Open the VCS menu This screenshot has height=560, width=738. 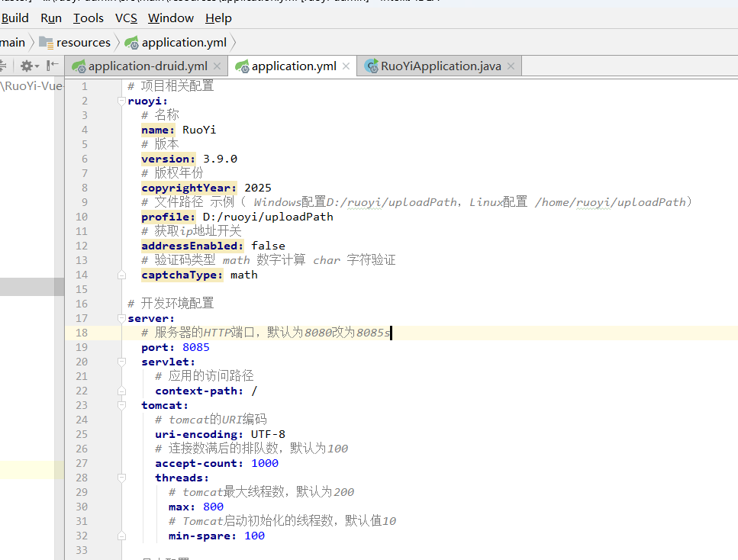pyautogui.click(x=126, y=18)
